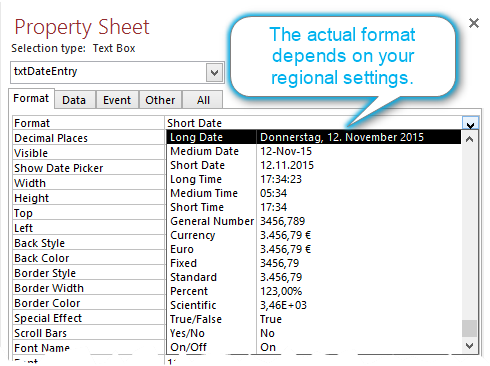Click the format list scroll-down arrow
Screen dimensions: 490x366
[469, 346]
